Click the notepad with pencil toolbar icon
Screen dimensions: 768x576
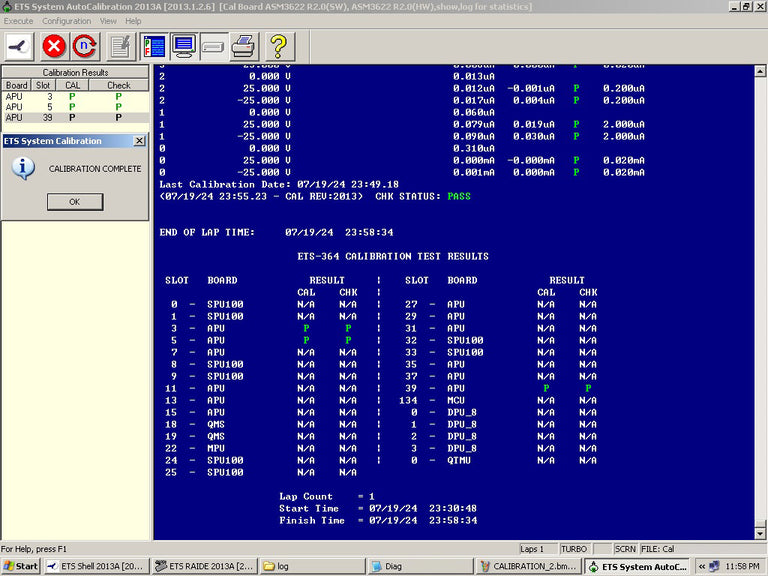tap(120, 47)
